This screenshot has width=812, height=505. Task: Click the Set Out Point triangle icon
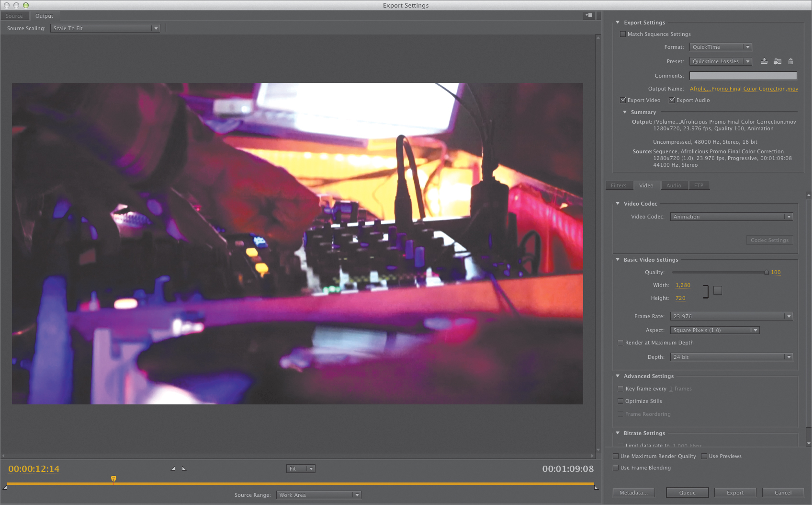[184, 468]
